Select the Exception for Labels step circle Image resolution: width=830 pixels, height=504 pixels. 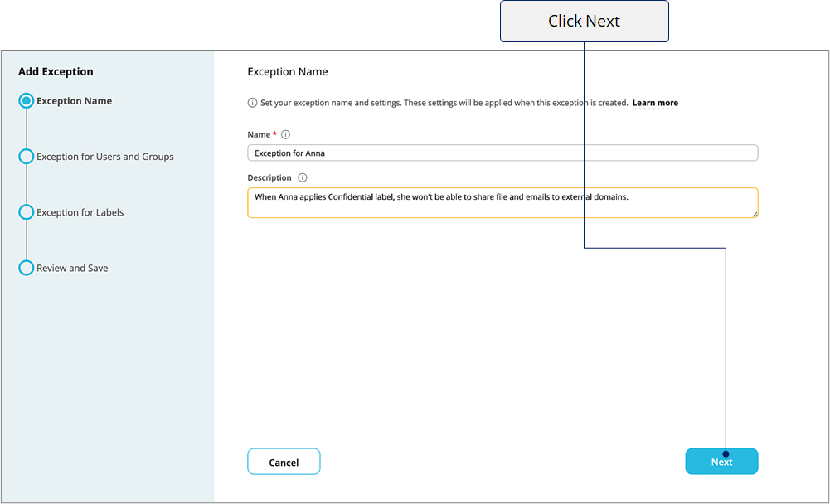[x=26, y=211]
